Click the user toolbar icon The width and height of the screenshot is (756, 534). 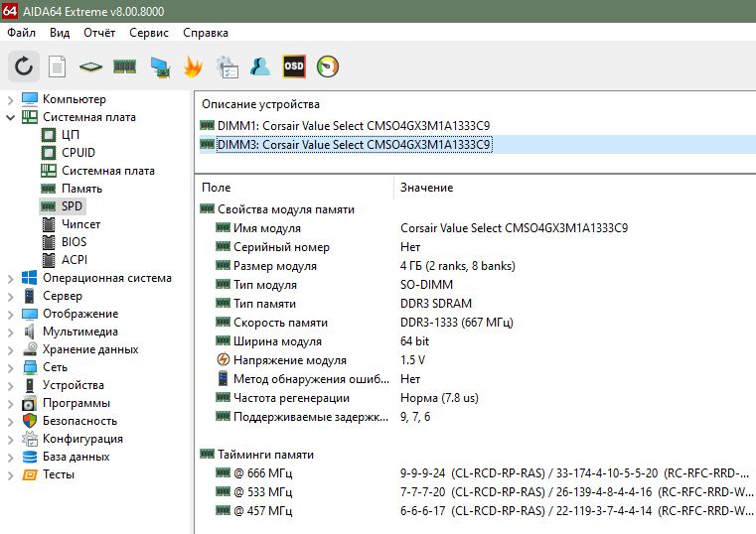tap(260, 67)
